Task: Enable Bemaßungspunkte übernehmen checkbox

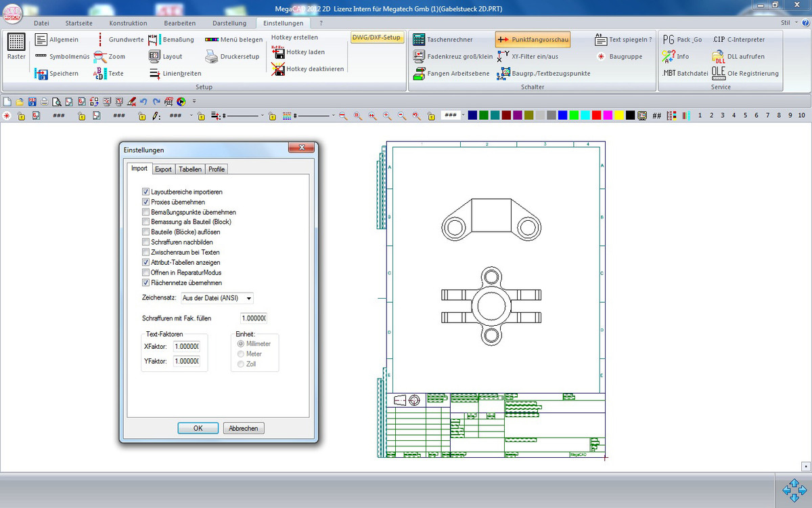Action: click(145, 212)
